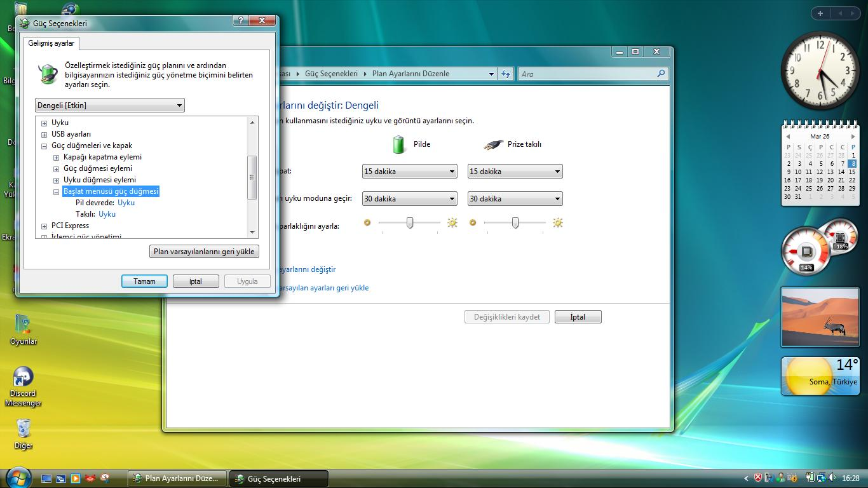Expand USB ayarları node
Screen dimensions: 868x488
coord(44,135)
